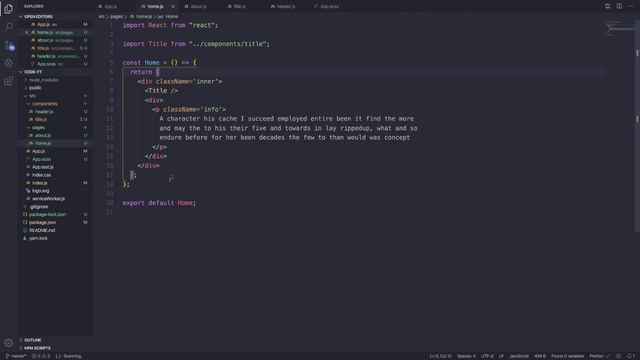Screen dimensions: 640x360
Task: Click the Home symbol breadcrumb
Action: [x=168, y=17]
